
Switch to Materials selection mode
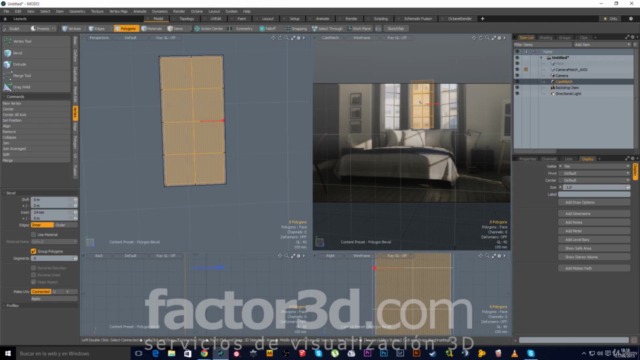tap(152, 29)
